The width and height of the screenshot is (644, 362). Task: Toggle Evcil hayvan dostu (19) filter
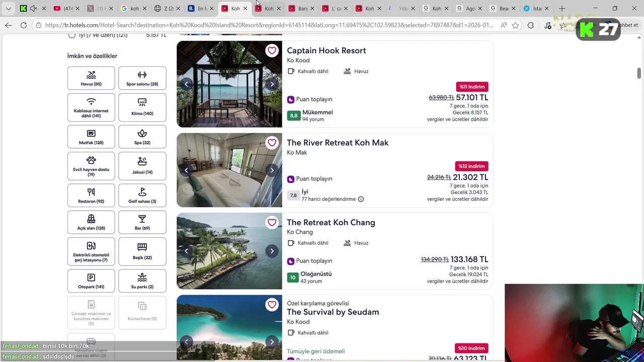(x=91, y=166)
